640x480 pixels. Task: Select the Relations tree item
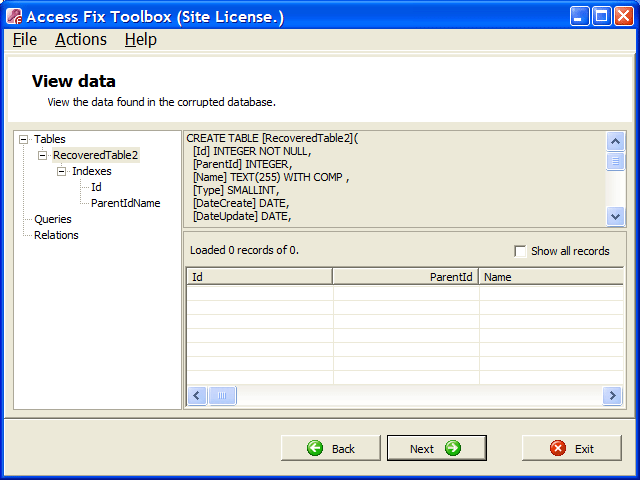[x=56, y=235]
